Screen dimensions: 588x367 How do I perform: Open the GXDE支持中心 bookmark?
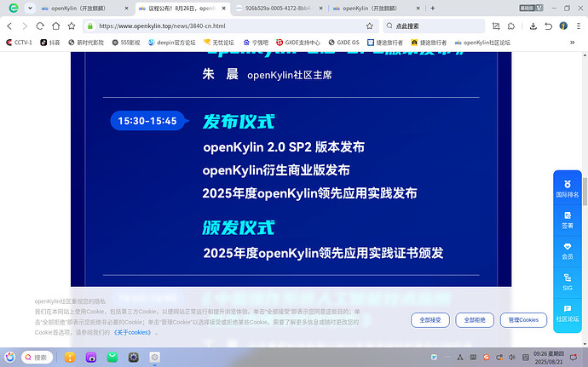pyautogui.click(x=298, y=43)
